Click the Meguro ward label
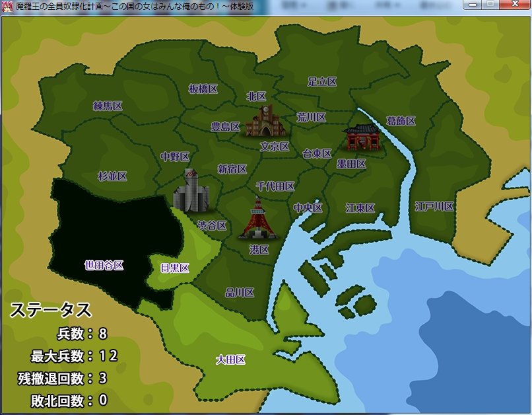Viewport: 532px width, 415px height. [175, 268]
